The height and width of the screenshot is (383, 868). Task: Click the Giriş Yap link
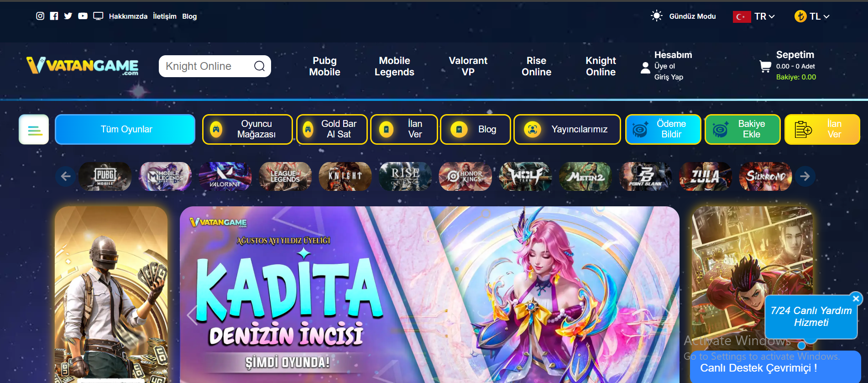669,77
